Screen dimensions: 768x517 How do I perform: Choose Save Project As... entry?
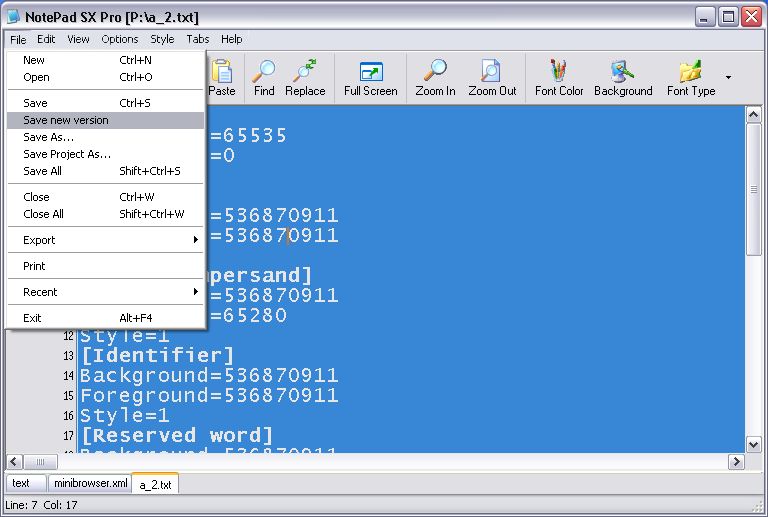coord(105,154)
